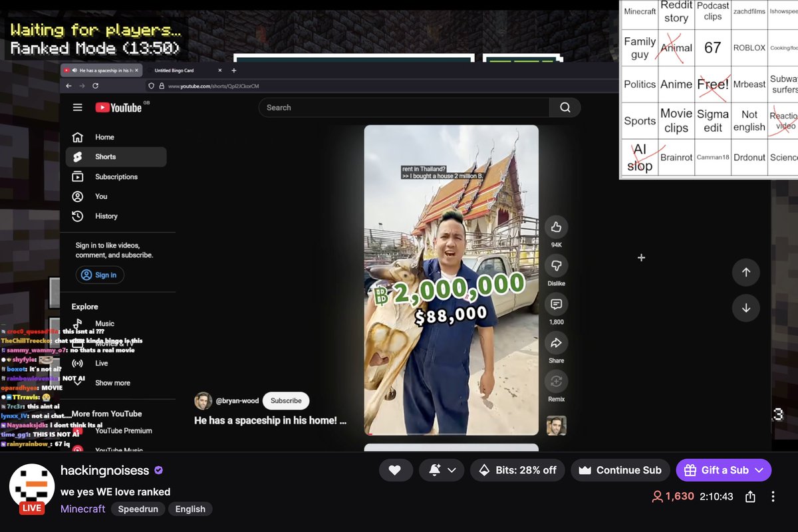The width and height of the screenshot is (798, 532).
Task: Click the 'Politics' bingo cell
Action: (640, 84)
